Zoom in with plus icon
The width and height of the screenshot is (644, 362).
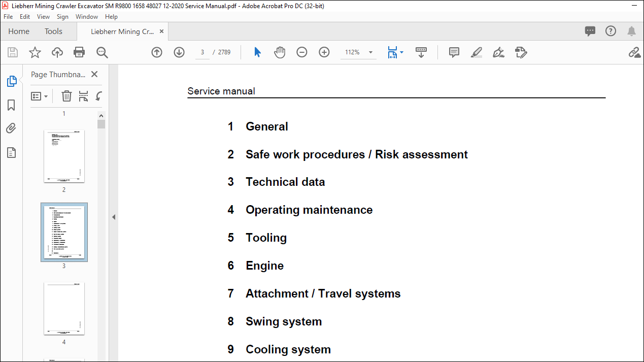(x=324, y=52)
